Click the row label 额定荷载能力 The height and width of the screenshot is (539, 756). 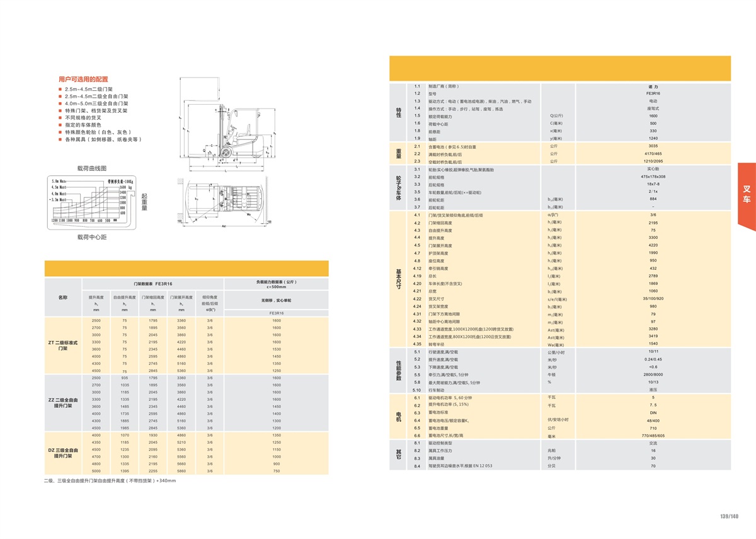(440, 116)
